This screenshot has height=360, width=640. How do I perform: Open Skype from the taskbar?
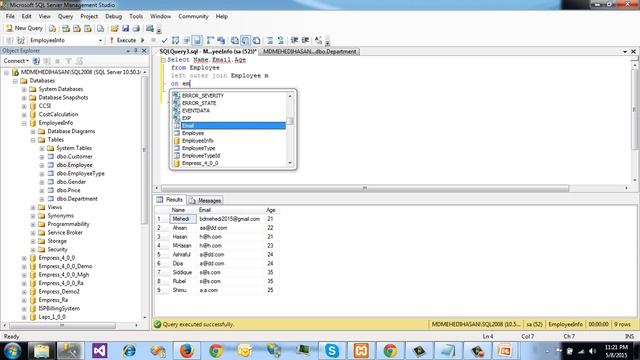click(331, 351)
